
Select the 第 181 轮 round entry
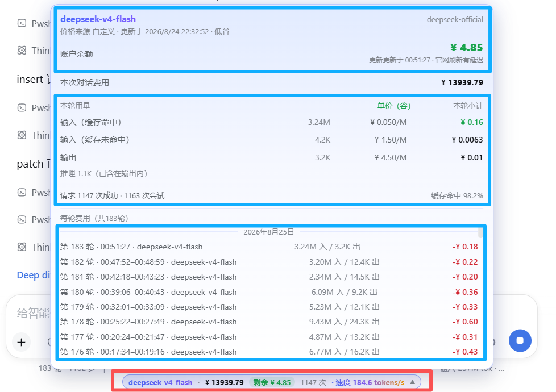[269, 277]
